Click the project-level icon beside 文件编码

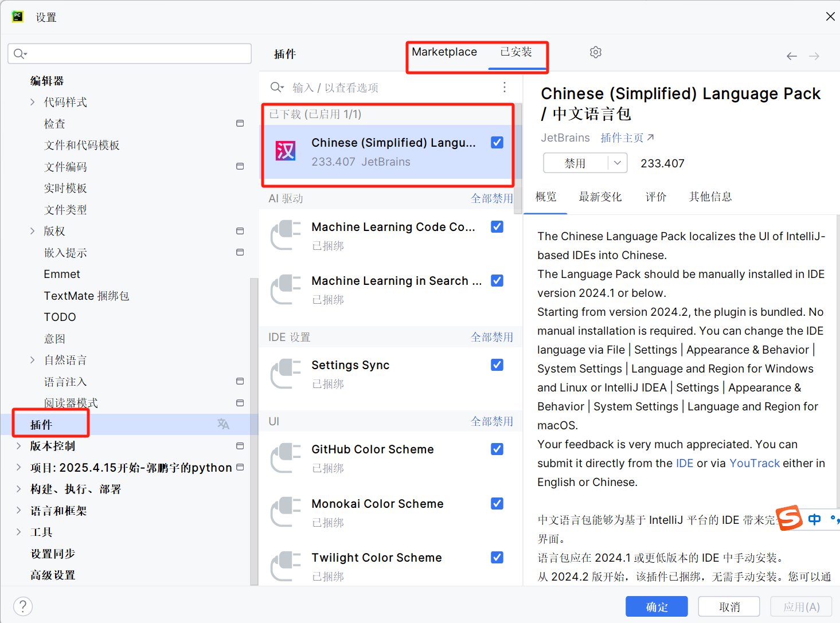click(x=240, y=166)
